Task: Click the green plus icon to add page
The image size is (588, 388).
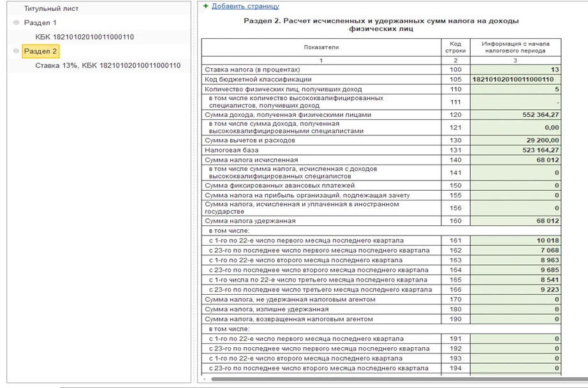Action: coord(205,6)
